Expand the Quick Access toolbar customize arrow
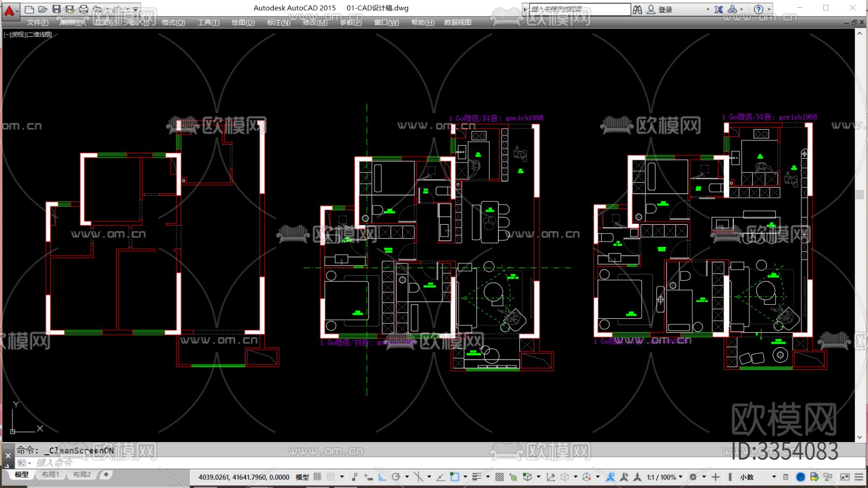The width and height of the screenshot is (868, 488). [136, 9]
